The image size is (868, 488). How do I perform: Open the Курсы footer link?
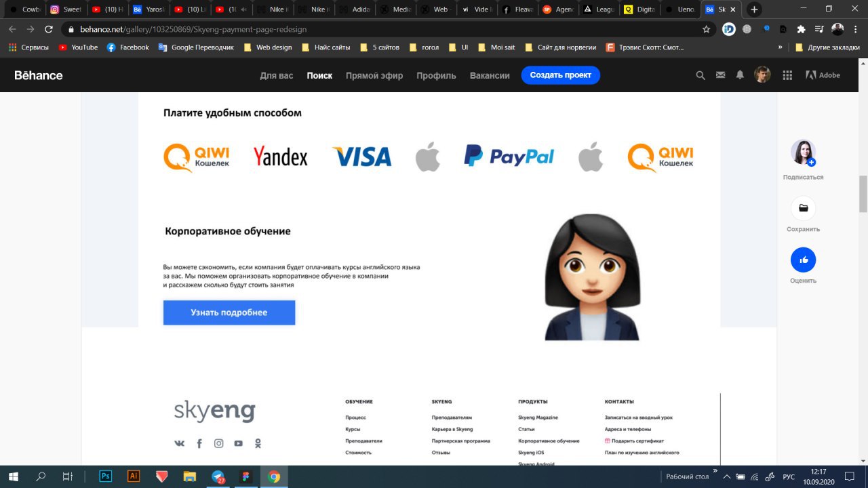[353, 429]
